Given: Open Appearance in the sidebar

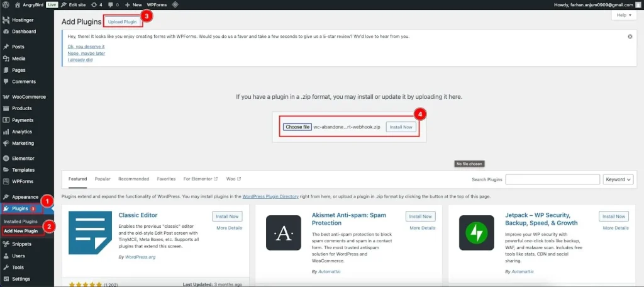Looking at the screenshot, I should [x=26, y=197].
